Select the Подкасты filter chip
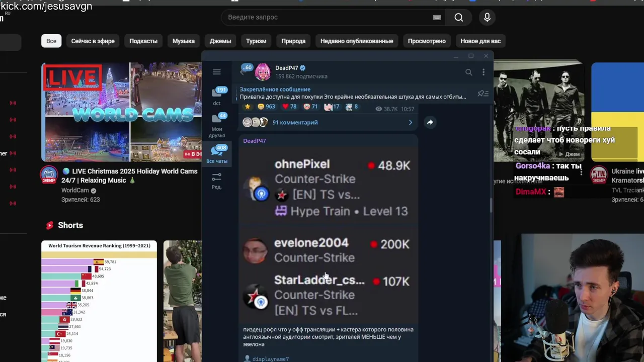 pyautogui.click(x=143, y=41)
